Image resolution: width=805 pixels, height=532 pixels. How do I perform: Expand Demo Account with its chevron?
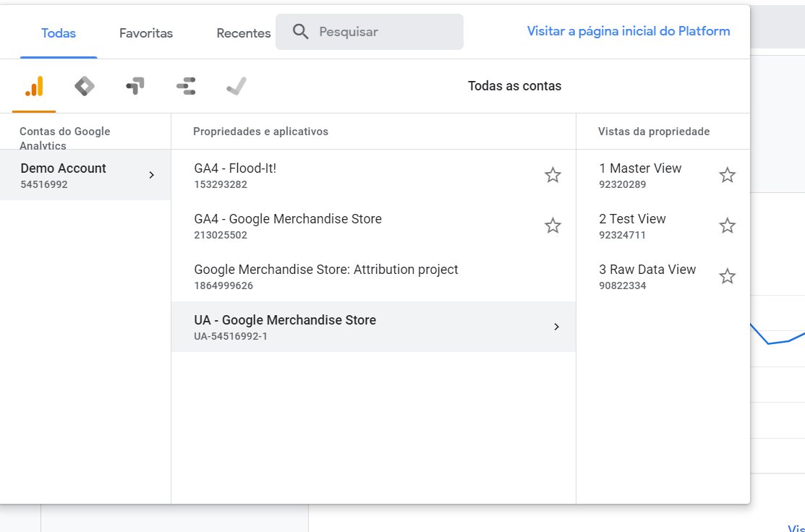tap(151, 175)
